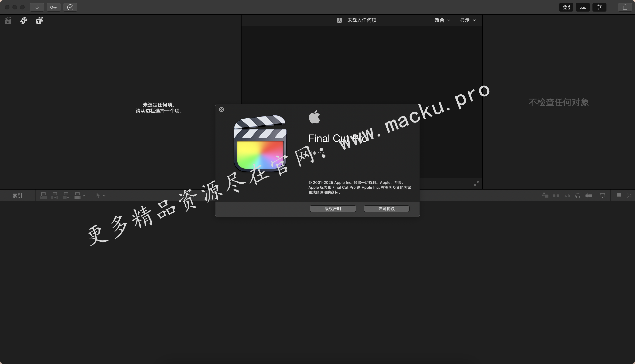Open the 显示 view options dropdown
Viewport: 635px width, 364px height.
(468, 20)
